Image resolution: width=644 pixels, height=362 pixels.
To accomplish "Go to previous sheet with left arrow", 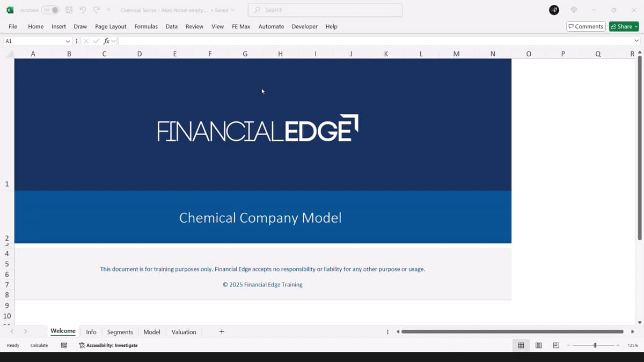I will click(x=12, y=332).
